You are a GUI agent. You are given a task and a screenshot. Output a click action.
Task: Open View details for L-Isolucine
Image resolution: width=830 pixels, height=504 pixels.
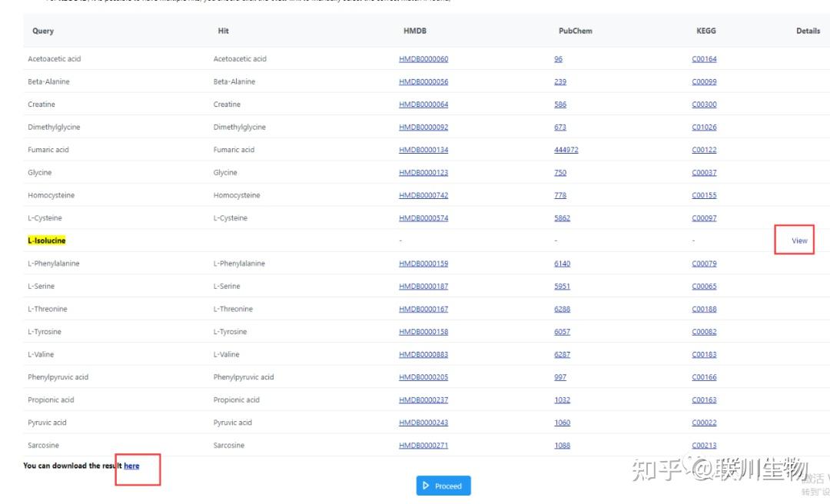pos(799,241)
